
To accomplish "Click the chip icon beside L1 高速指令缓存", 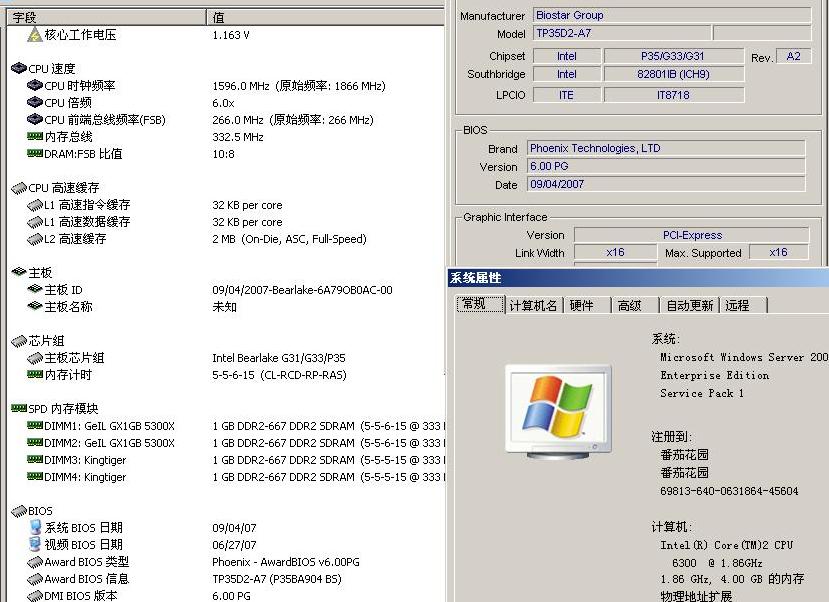I will 35,205.
